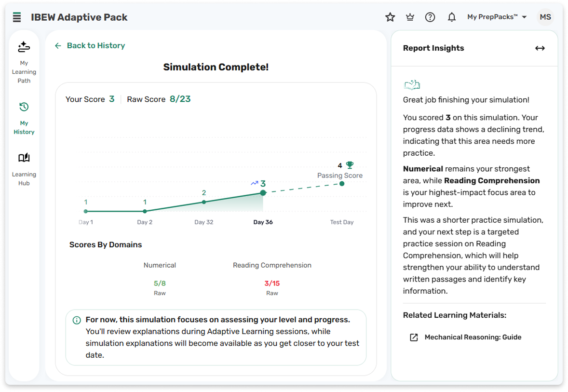The width and height of the screenshot is (568, 392).
Task: Expand the My PrepPacks dropdown
Action: [497, 17]
